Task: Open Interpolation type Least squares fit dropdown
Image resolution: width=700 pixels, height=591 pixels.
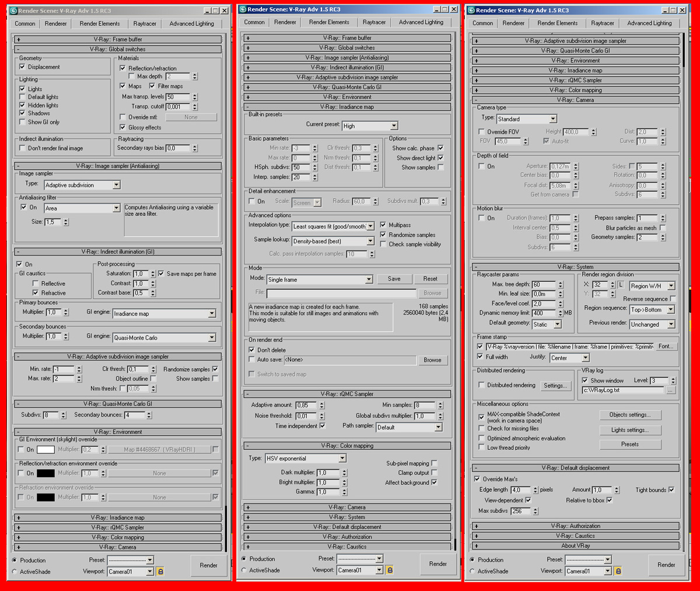Action: point(333,226)
